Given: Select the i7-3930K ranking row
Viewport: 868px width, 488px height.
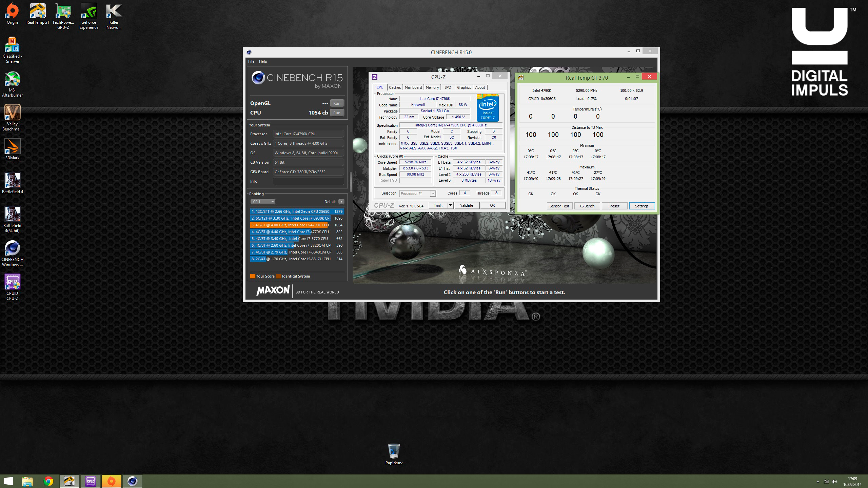Looking at the screenshot, I should point(297,218).
